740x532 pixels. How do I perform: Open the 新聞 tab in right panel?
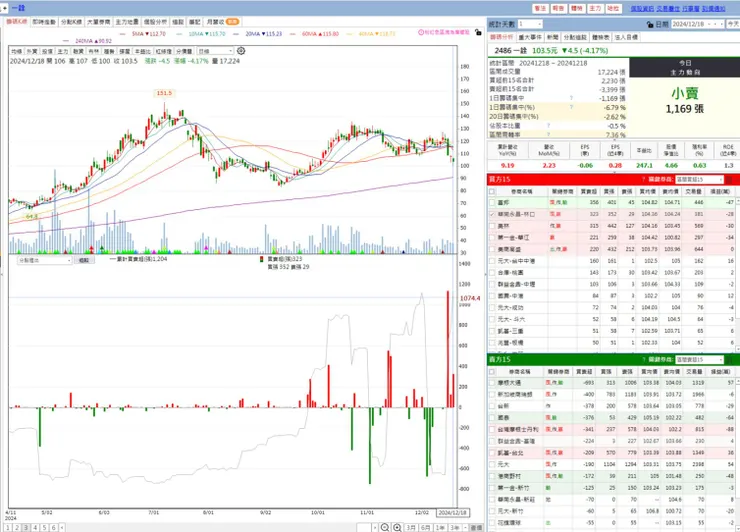[x=552, y=37]
